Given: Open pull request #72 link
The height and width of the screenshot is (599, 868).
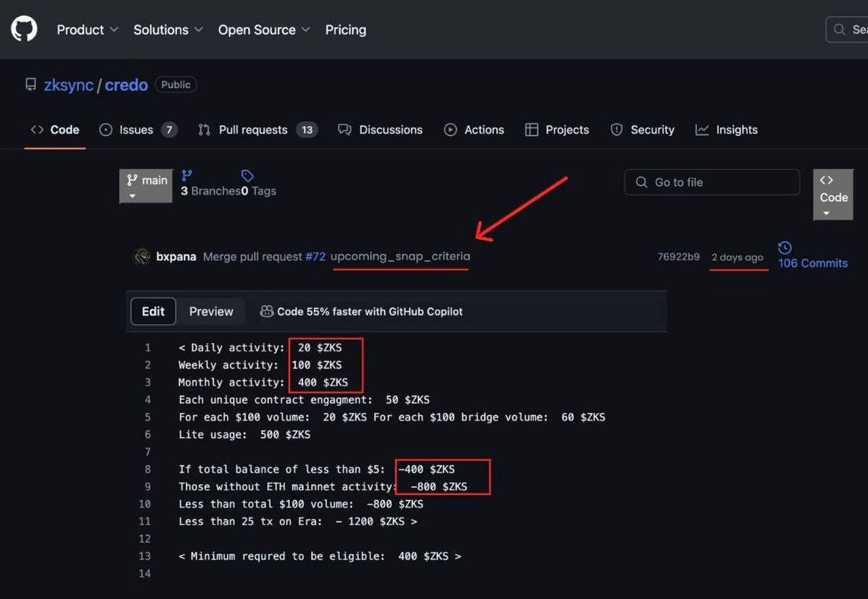Looking at the screenshot, I should (315, 257).
